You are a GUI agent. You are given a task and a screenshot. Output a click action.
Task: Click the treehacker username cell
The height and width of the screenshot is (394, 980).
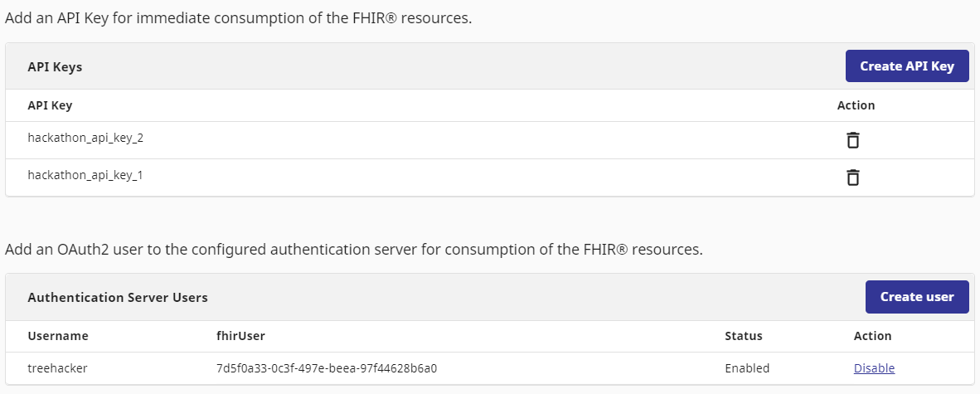click(57, 368)
